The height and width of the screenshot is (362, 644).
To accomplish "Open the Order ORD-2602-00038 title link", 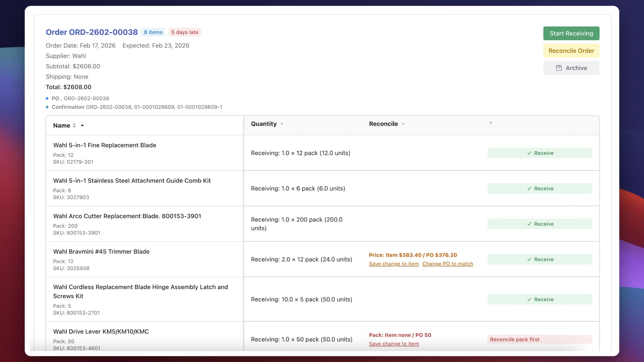I will click(92, 32).
